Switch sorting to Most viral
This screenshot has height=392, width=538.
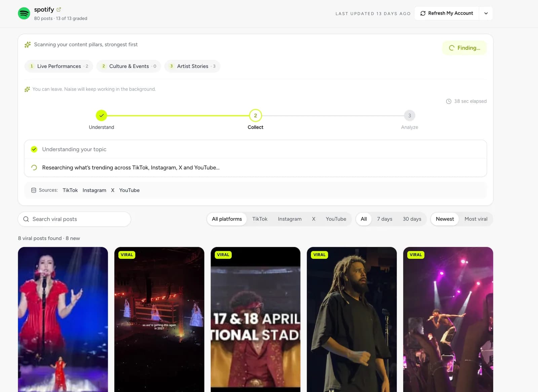(x=476, y=219)
